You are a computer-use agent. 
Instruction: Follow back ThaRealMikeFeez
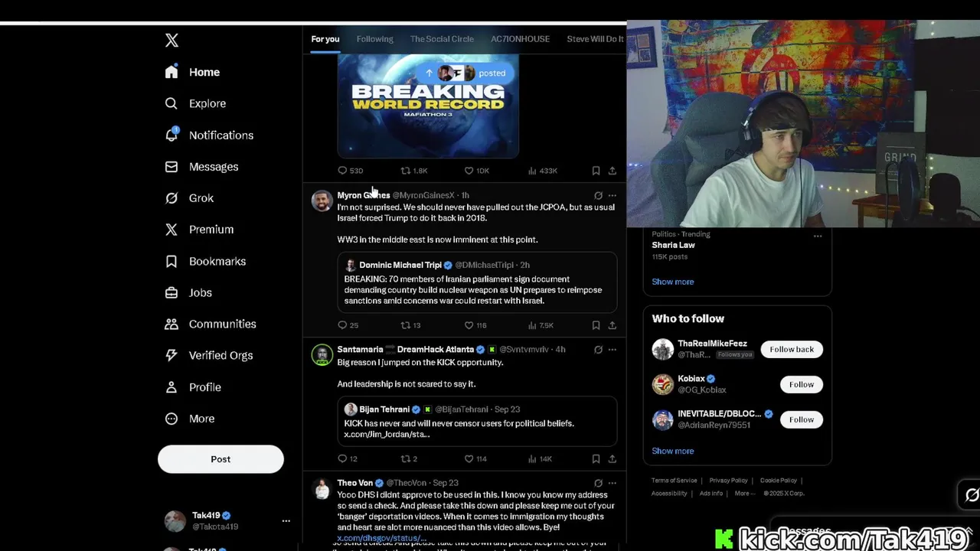792,350
